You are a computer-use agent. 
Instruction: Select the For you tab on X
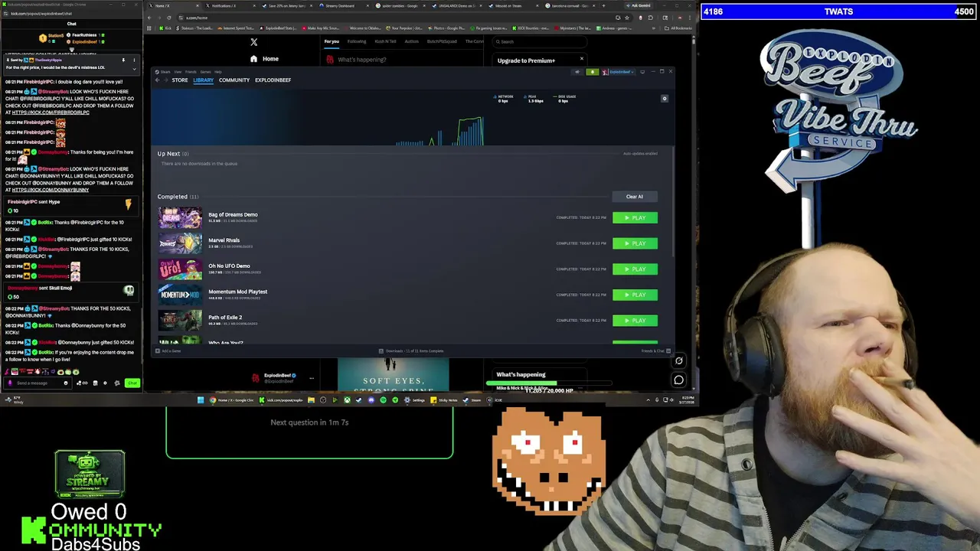pyautogui.click(x=332, y=41)
